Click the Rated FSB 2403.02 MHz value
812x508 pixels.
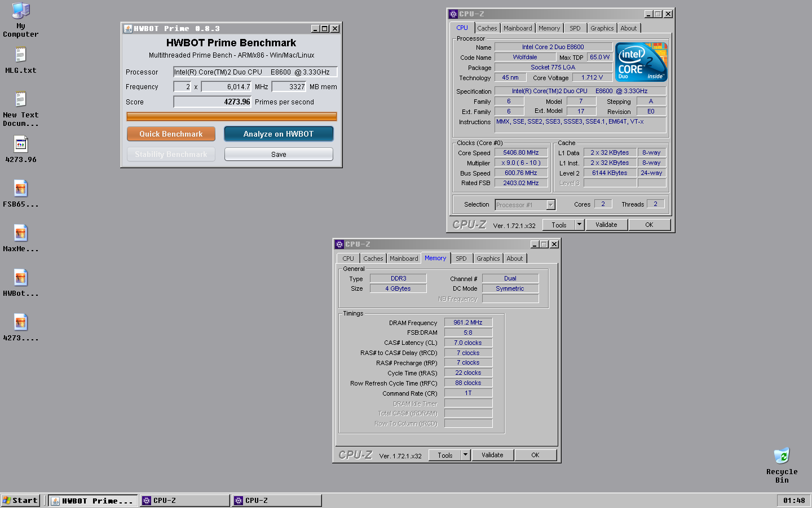coord(521,183)
